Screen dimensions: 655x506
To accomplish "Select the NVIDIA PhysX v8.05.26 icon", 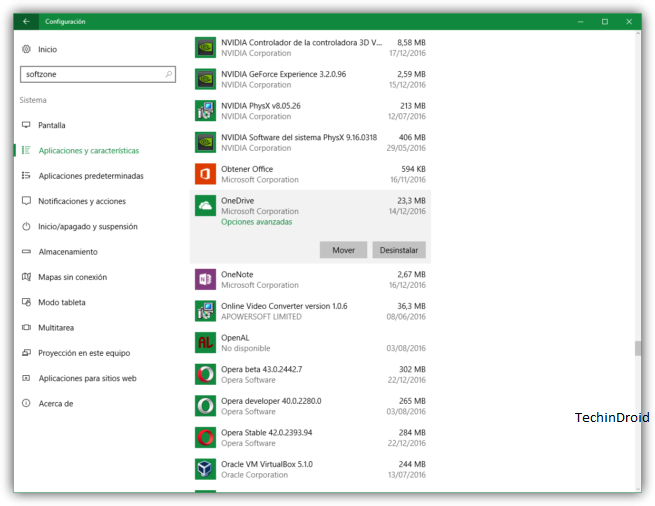I will 205,110.
